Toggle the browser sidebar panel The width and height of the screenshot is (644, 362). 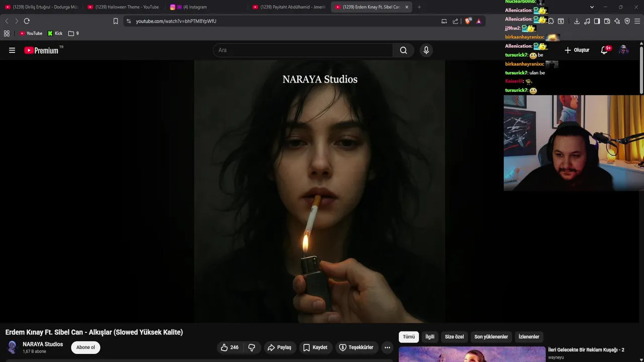pyautogui.click(x=597, y=21)
